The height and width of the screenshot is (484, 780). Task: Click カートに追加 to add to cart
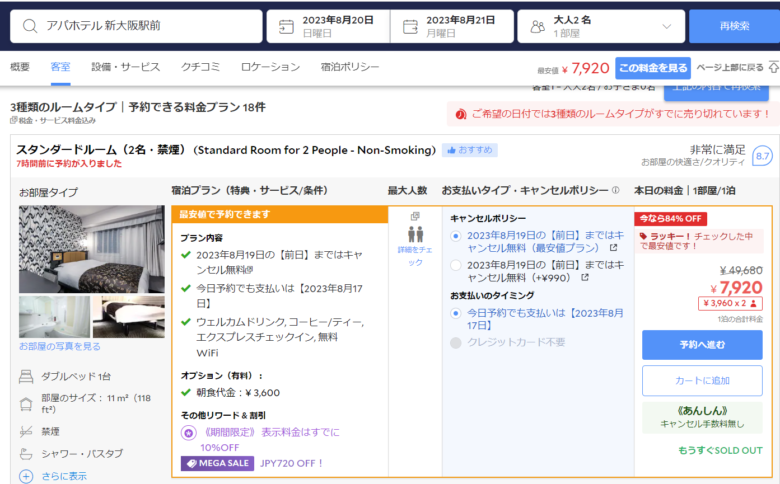[702, 380]
